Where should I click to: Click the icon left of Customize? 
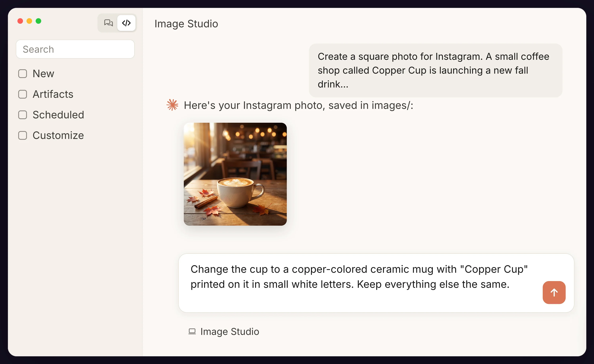pos(23,135)
